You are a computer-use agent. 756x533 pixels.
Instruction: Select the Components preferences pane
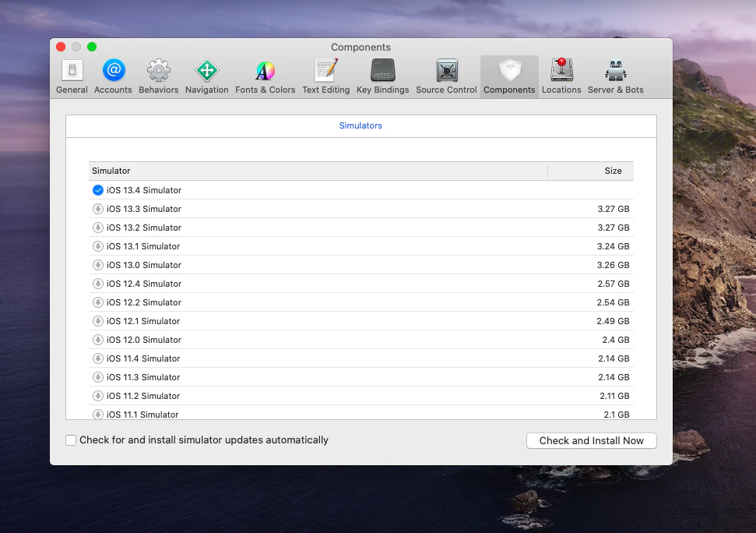tap(509, 76)
